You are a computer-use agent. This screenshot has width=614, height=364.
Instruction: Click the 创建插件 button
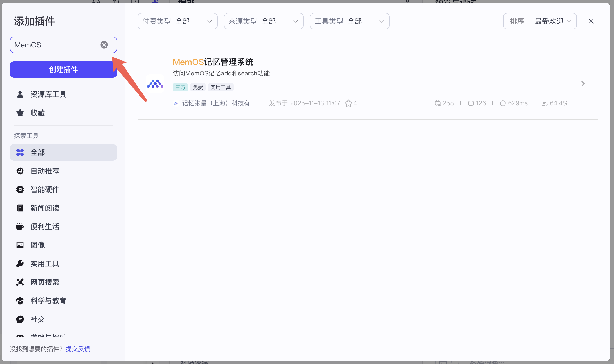click(x=63, y=70)
